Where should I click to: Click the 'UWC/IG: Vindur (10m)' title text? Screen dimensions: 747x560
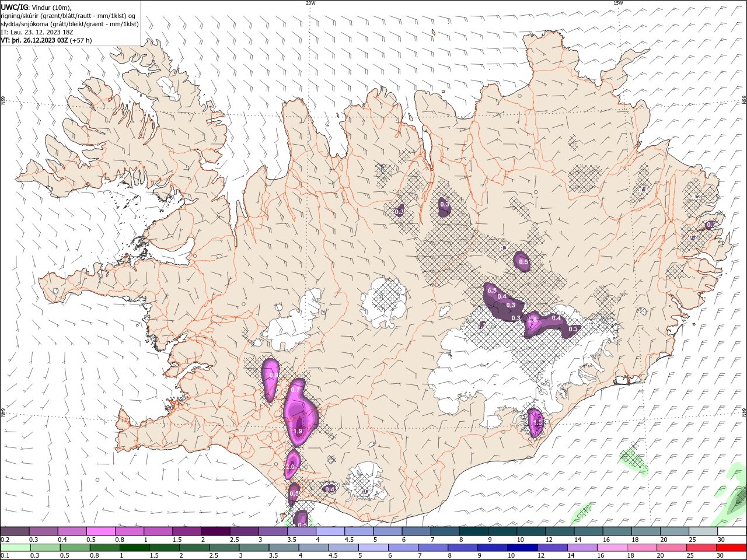pyautogui.click(x=36, y=6)
